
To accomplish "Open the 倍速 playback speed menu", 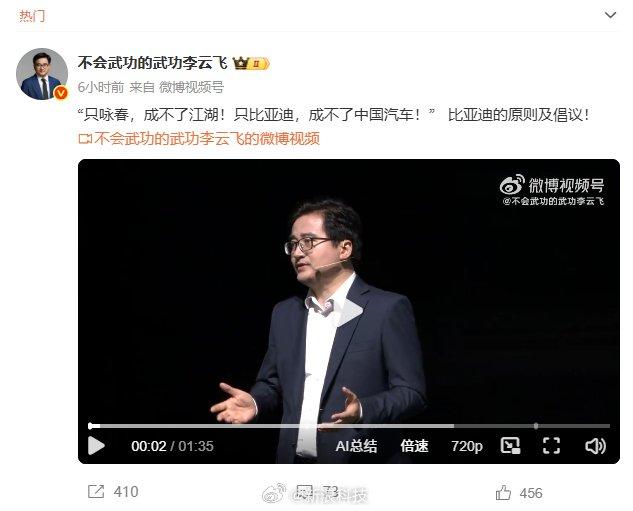I will click(414, 446).
